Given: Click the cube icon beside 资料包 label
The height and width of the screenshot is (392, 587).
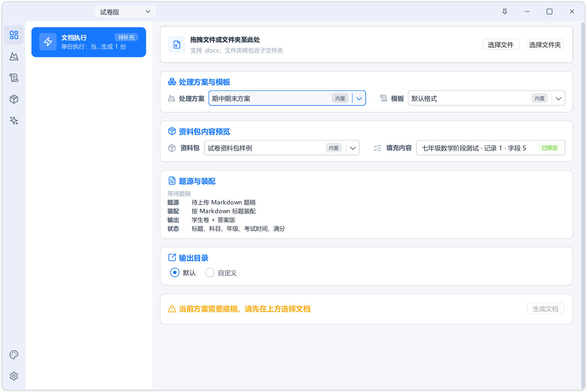Looking at the screenshot, I should click(x=172, y=148).
